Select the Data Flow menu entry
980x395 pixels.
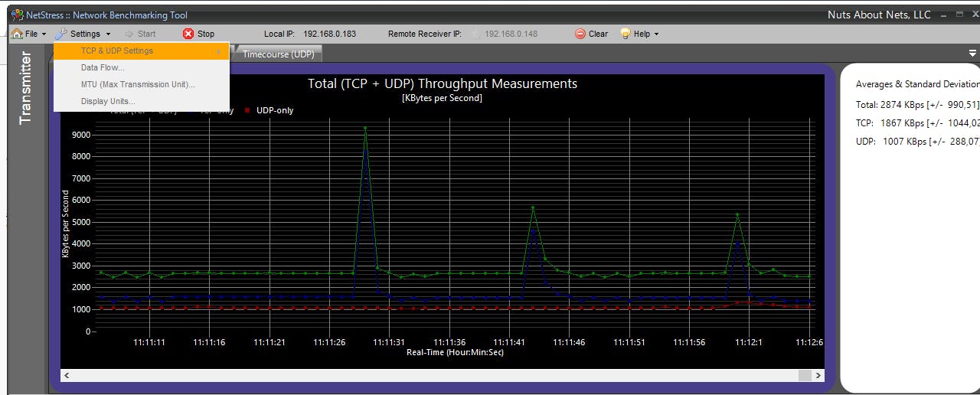(103, 67)
